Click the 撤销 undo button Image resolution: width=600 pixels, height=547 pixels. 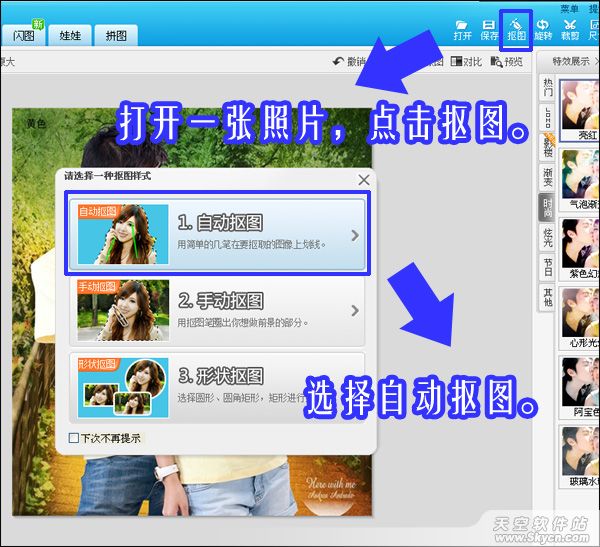click(x=349, y=61)
